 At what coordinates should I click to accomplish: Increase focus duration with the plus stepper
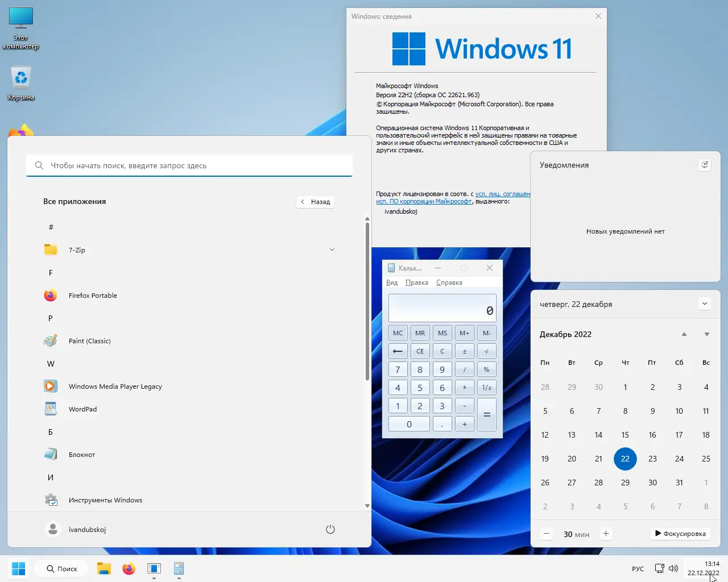pyautogui.click(x=606, y=533)
